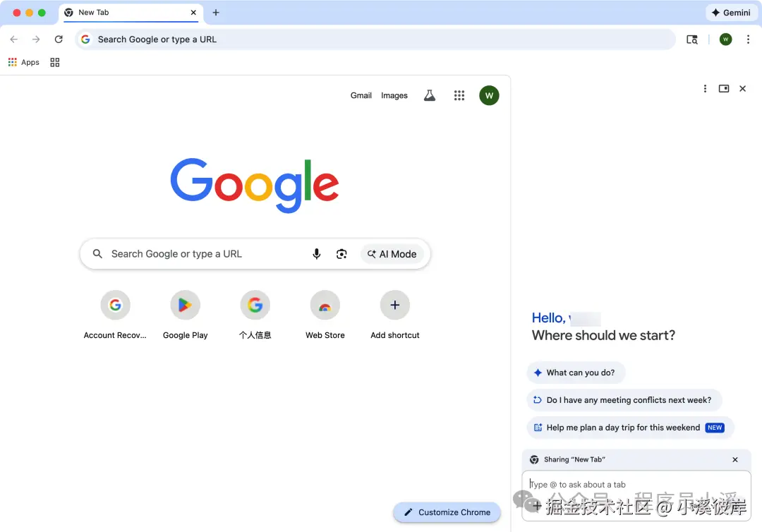This screenshot has width=762, height=532.
Task: Open Google account avatar on page
Action: tap(489, 96)
